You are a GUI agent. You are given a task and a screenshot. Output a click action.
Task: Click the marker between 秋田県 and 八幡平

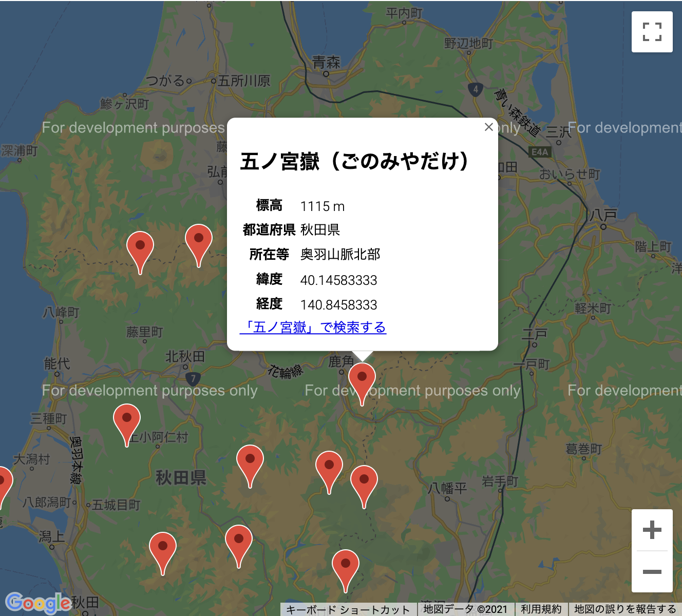[x=329, y=465]
